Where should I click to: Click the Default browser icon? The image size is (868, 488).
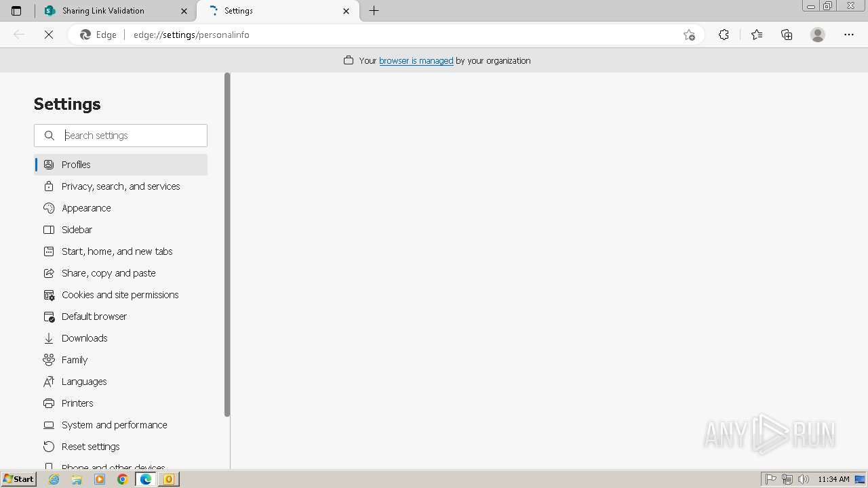coord(49,317)
